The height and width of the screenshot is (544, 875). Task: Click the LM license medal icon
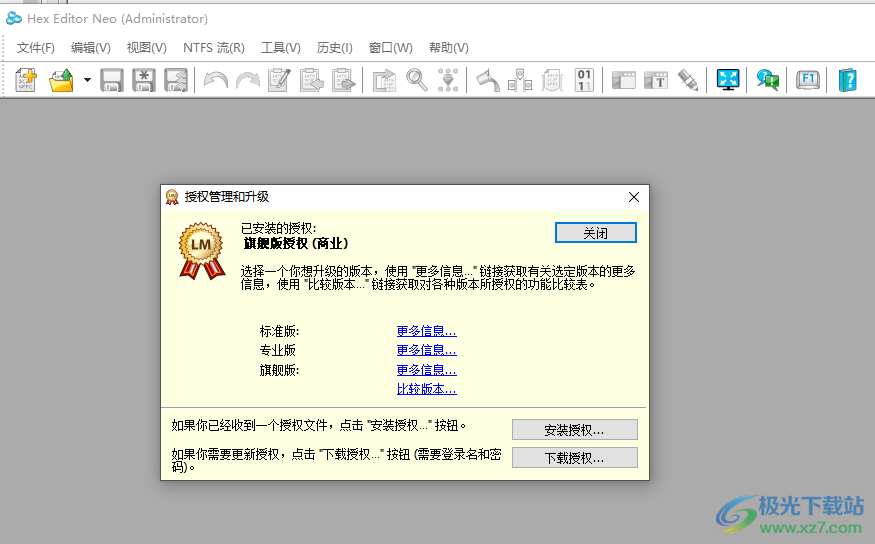(201, 251)
